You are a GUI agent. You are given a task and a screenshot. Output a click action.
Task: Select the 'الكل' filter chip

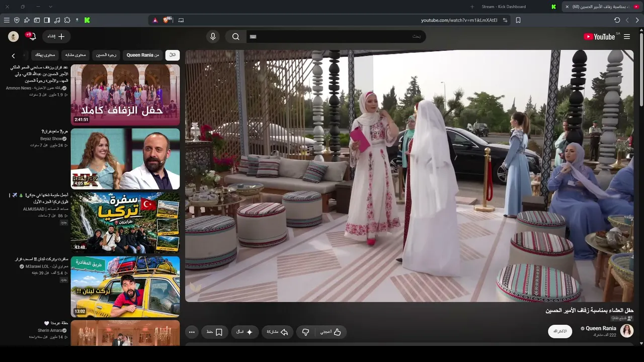tap(173, 55)
